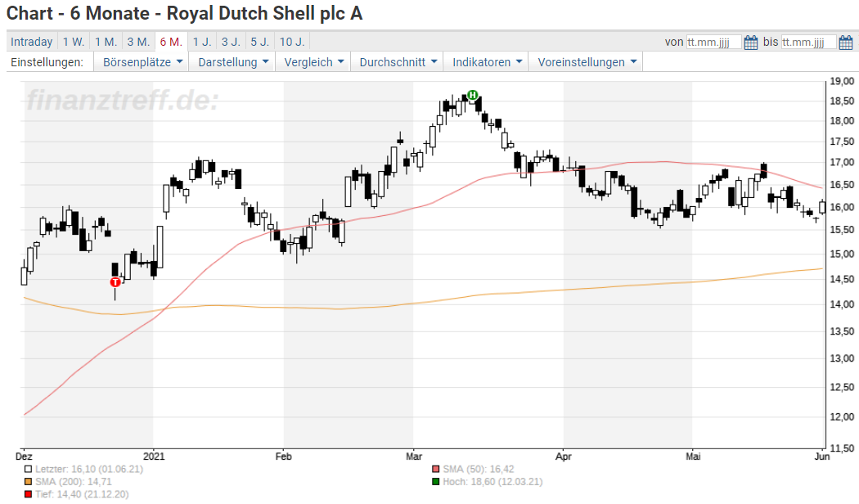Click the chart title 'Royal Dutch Shell plc A'
This screenshot has height=504, width=859.
click(x=264, y=13)
